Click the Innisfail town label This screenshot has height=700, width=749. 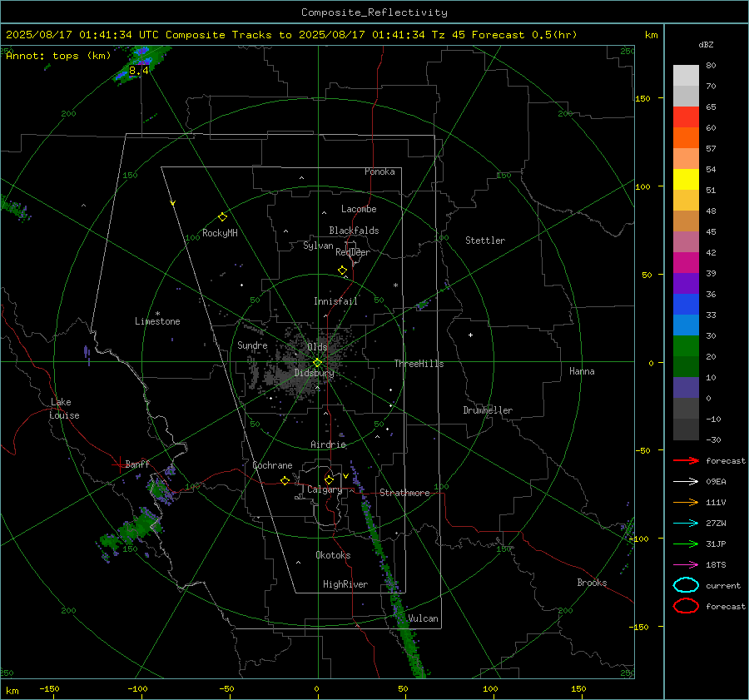(x=335, y=301)
